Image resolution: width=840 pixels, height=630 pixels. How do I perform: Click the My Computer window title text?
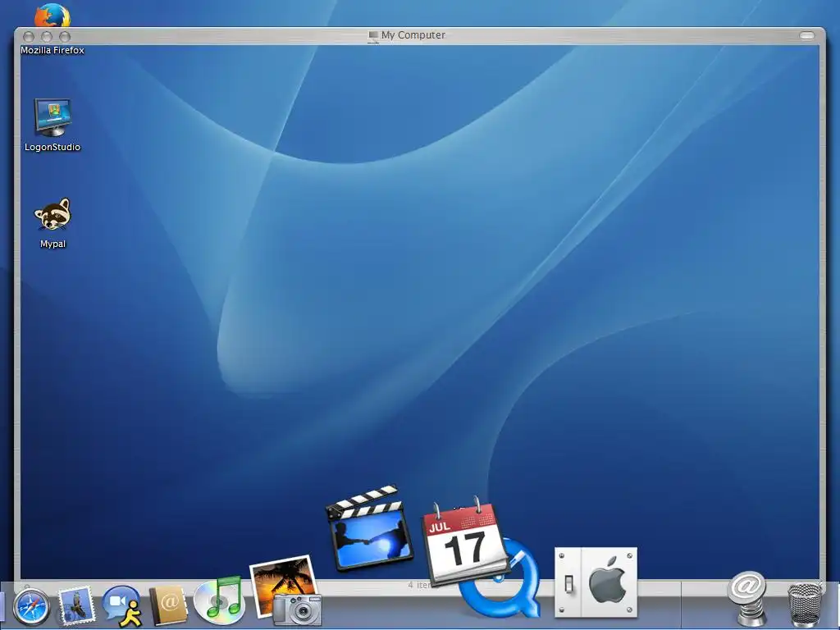point(413,34)
